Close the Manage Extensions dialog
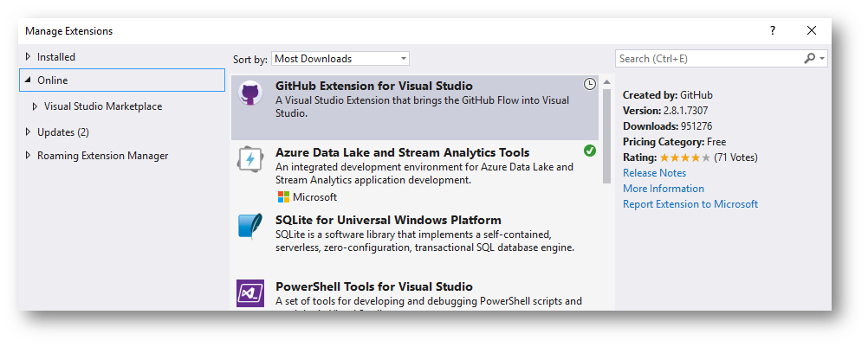Screen dimensions: 868x347 click(x=812, y=31)
